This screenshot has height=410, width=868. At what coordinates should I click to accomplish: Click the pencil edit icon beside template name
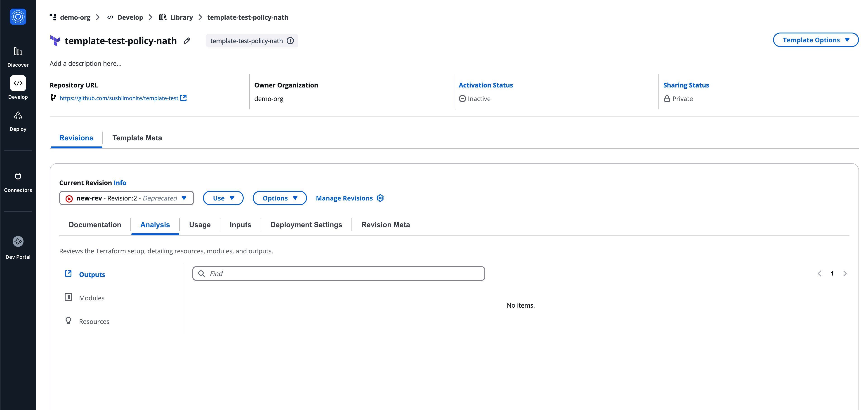pyautogui.click(x=187, y=41)
